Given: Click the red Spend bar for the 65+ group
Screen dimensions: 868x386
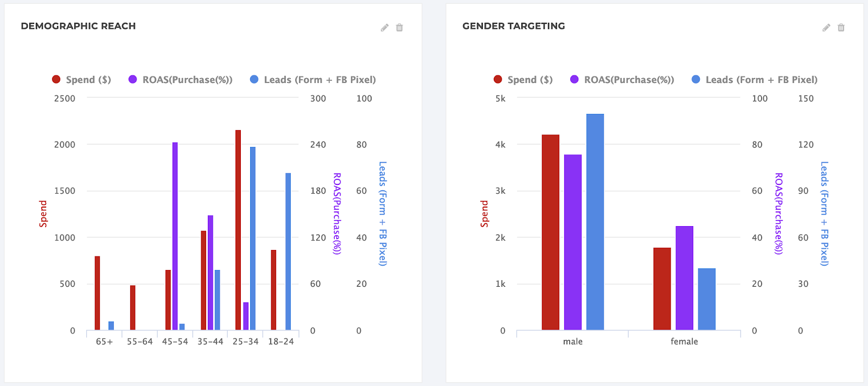Looking at the screenshot, I should coord(98,293).
